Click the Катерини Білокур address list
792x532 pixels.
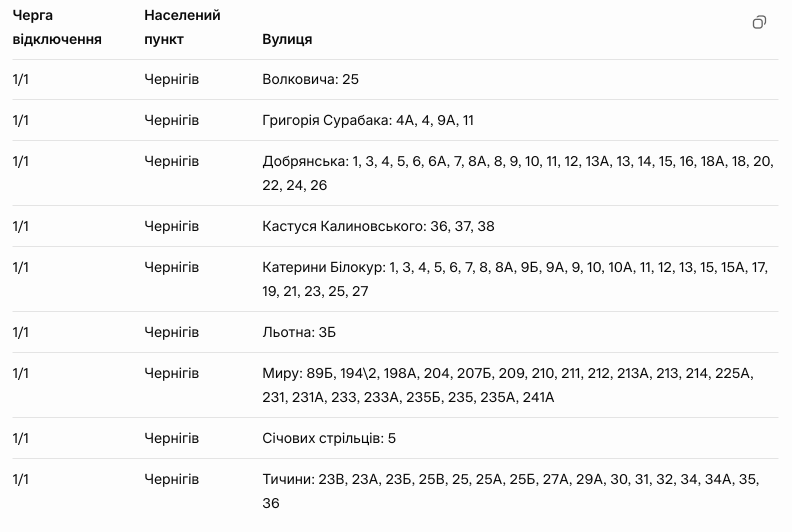pyautogui.click(x=515, y=279)
